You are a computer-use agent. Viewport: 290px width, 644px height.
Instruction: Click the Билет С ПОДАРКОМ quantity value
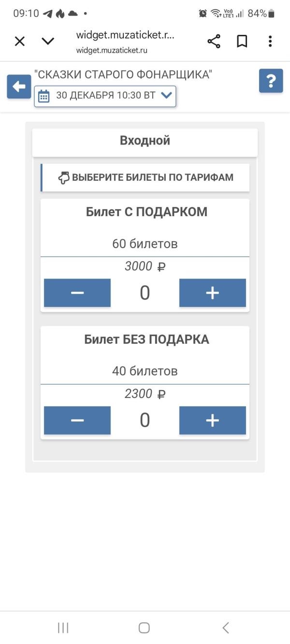pos(145,293)
